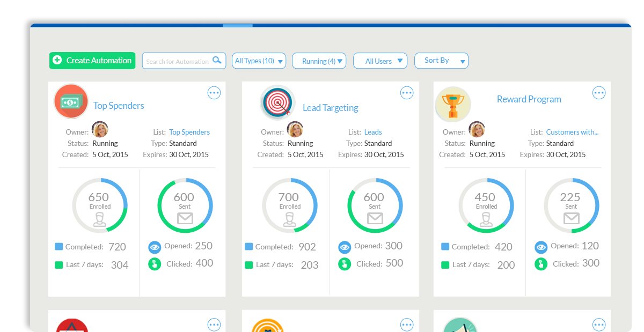This screenshot has width=644, height=332.
Task: Click the hand icon beside Clicked: 500
Action: [x=345, y=264]
